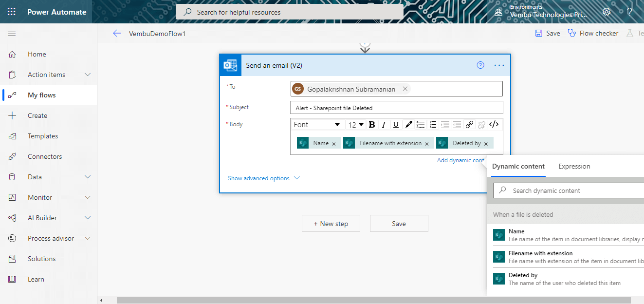The height and width of the screenshot is (304, 644).
Task: Expand the Process advisor chevron
Action: [x=88, y=238]
